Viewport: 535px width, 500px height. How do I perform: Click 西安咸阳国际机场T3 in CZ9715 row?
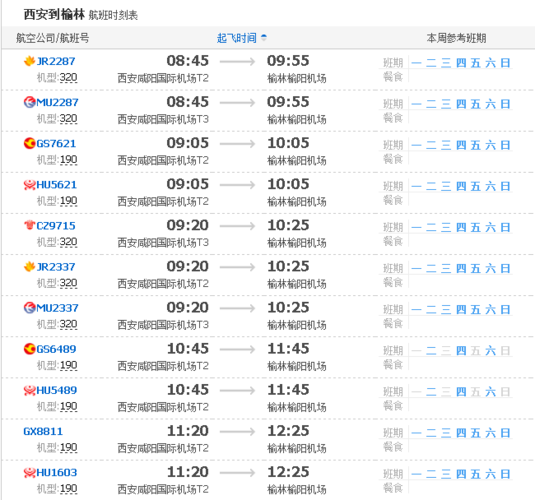163,243
